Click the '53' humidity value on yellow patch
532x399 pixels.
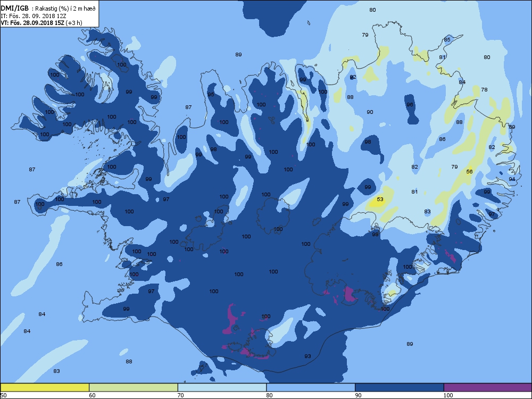tap(380, 199)
